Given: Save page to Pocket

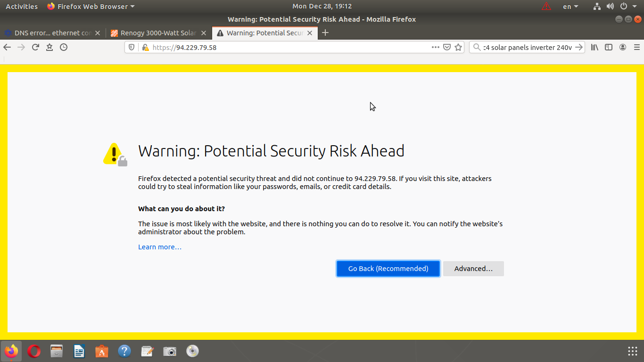Looking at the screenshot, I should (x=447, y=47).
